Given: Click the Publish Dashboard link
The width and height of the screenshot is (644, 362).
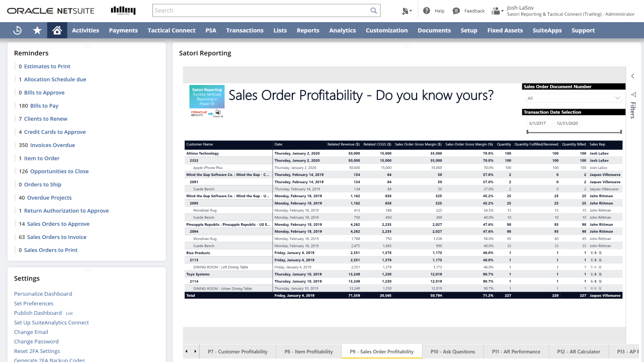Looking at the screenshot, I should click(x=38, y=313).
